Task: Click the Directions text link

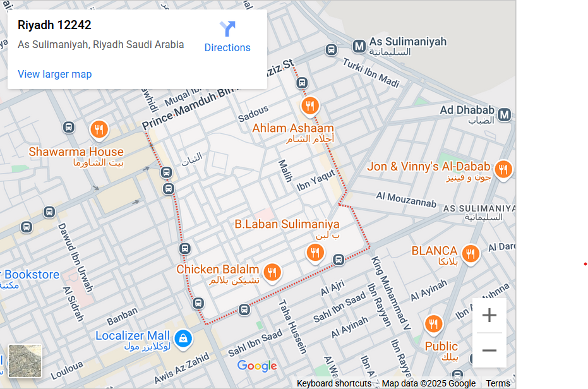Action: (227, 47)
